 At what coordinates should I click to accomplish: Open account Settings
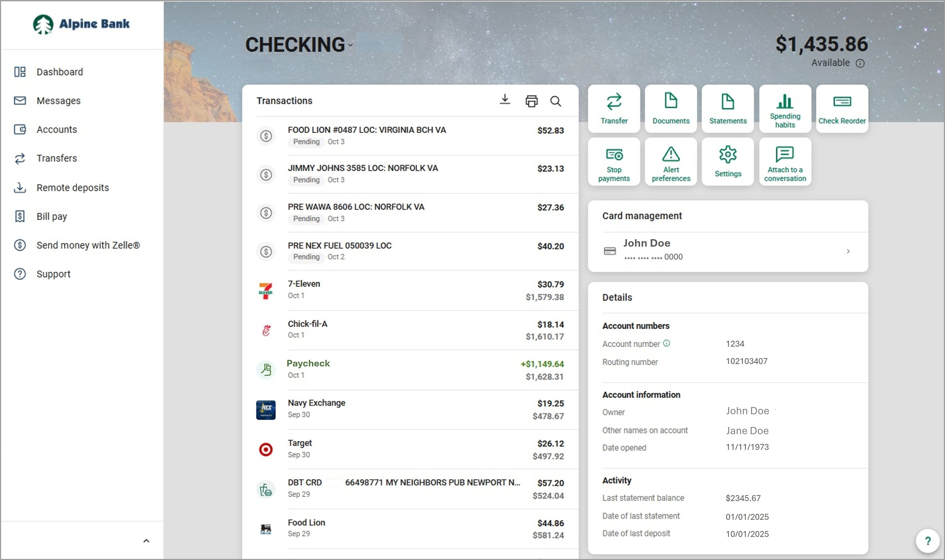pos(727,162)
